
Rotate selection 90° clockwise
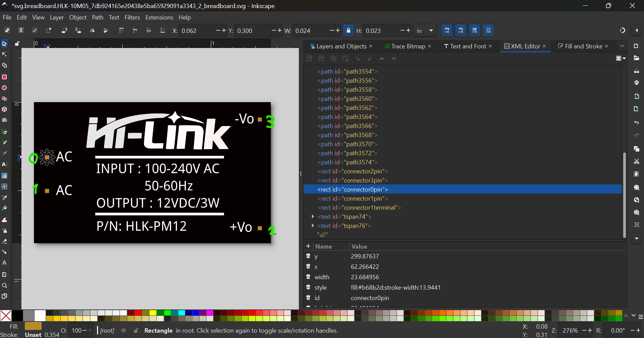point(78,30)
